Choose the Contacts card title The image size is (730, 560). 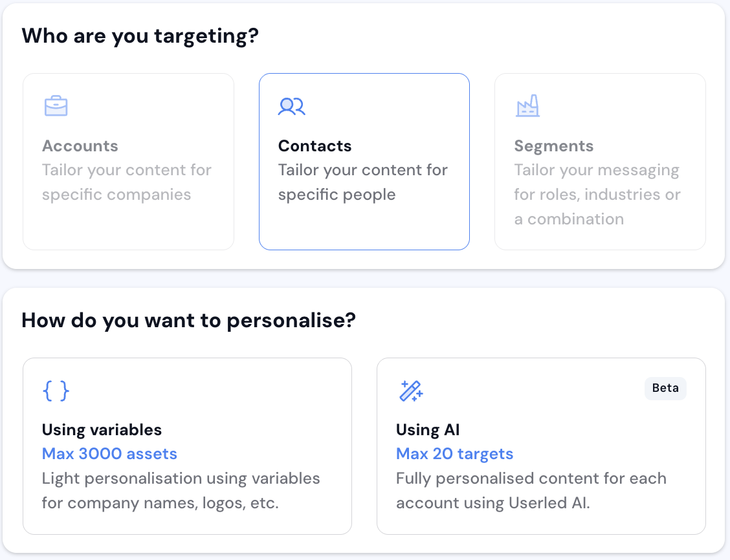[x=315, y=146]
